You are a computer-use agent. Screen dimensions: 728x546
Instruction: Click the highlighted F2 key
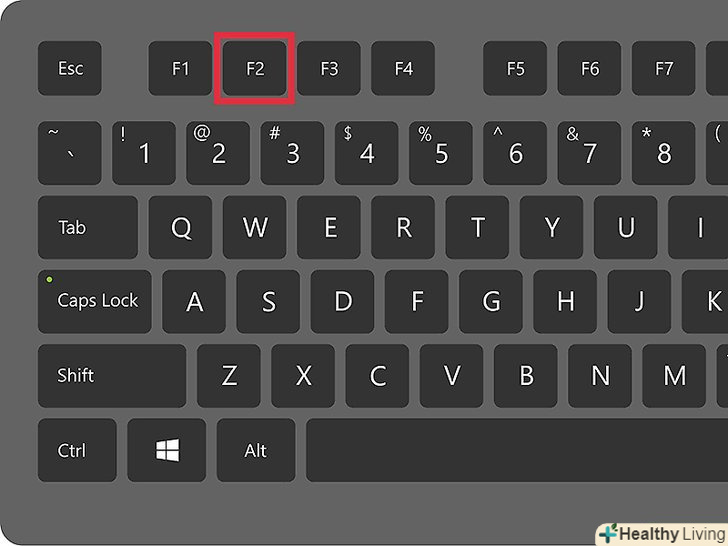pos(254,68)
